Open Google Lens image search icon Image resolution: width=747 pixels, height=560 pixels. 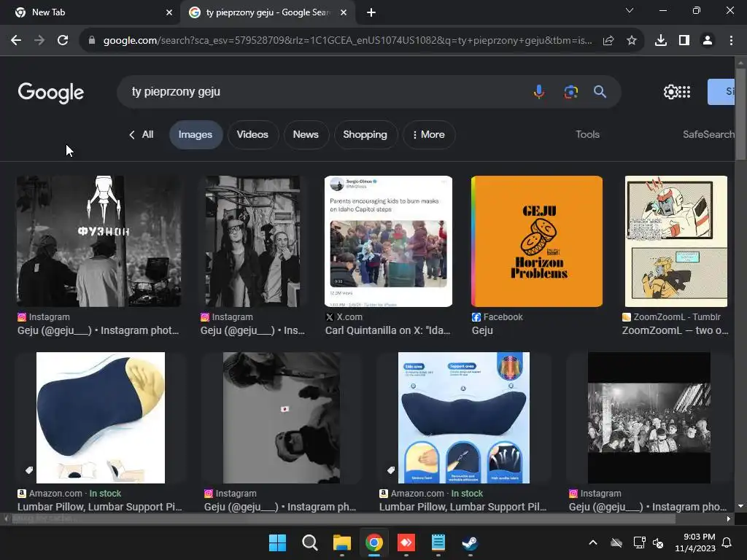(x=570, y=91)
